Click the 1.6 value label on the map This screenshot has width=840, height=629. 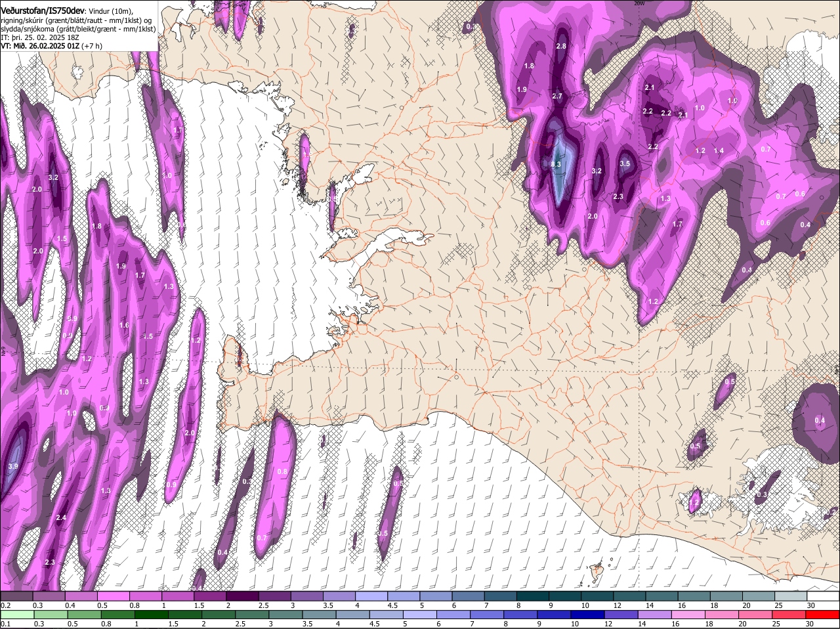[124, 325]
